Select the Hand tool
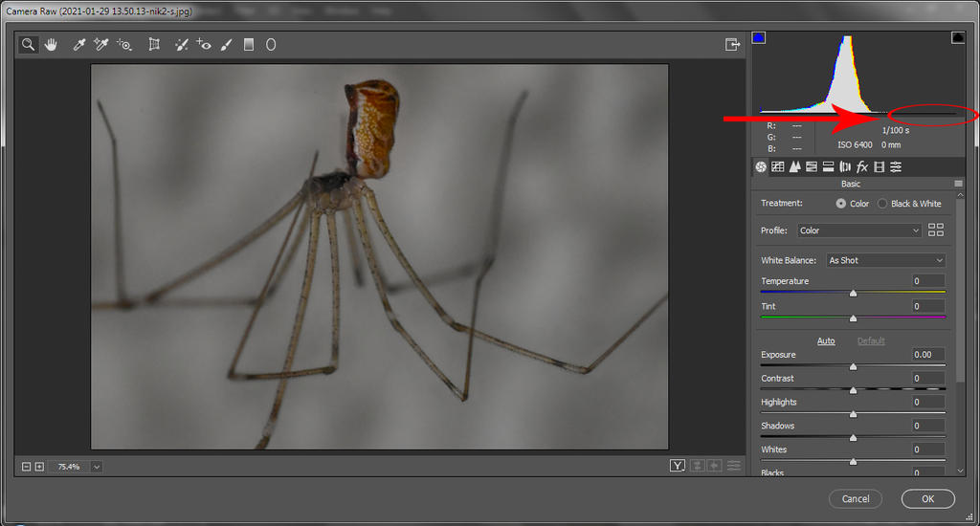 51,44
